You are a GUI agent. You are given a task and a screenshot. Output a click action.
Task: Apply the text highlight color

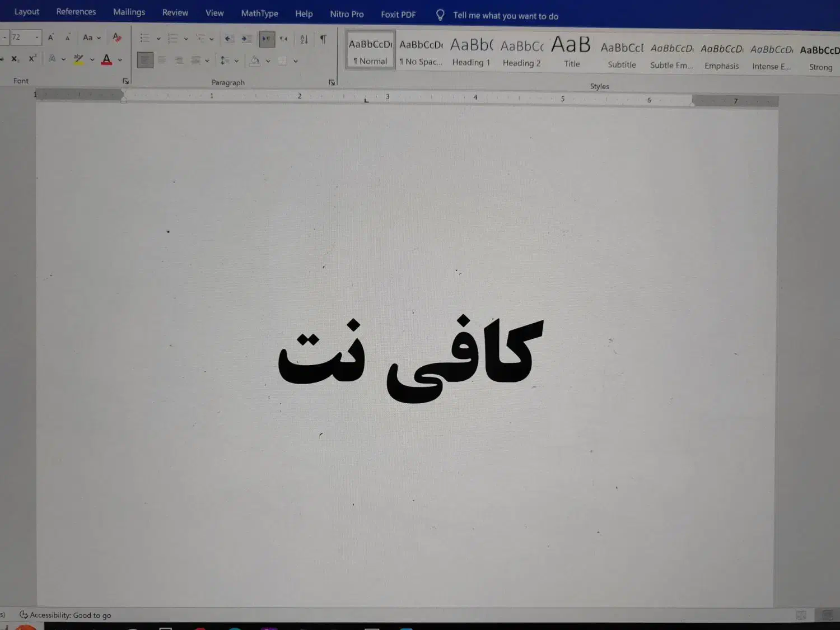pyautogui.click(x=79, y=59)
